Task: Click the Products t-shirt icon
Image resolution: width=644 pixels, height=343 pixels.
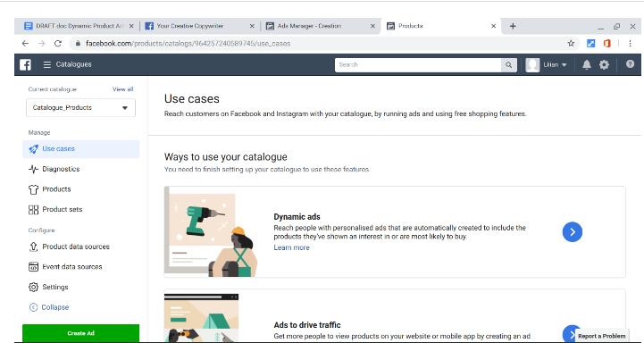Action: 33,189
